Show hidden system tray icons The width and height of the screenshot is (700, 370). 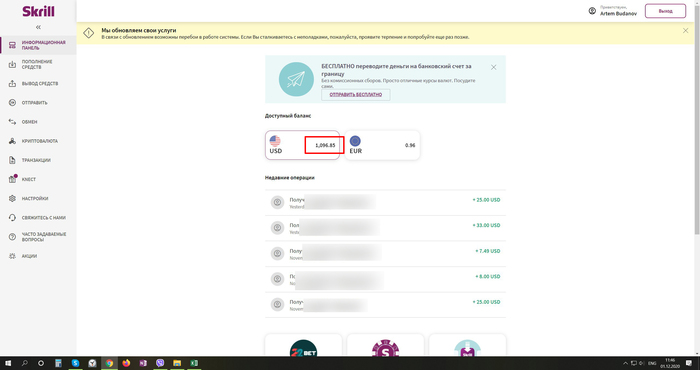click(x=625, y=363)
